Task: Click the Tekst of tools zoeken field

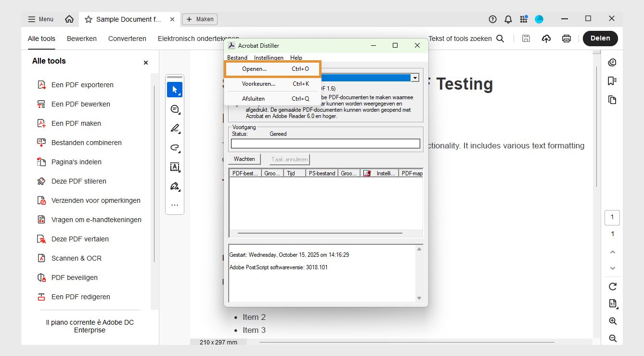Action: pyautogui.click(x=460, y=39)
